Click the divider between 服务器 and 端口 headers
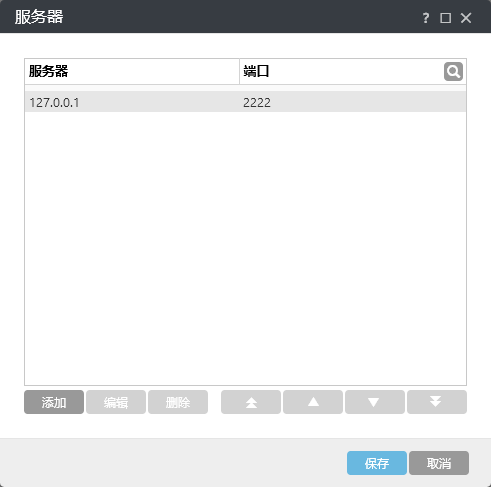The width and height of the screenshot is (491, 487). pos(239,71)
